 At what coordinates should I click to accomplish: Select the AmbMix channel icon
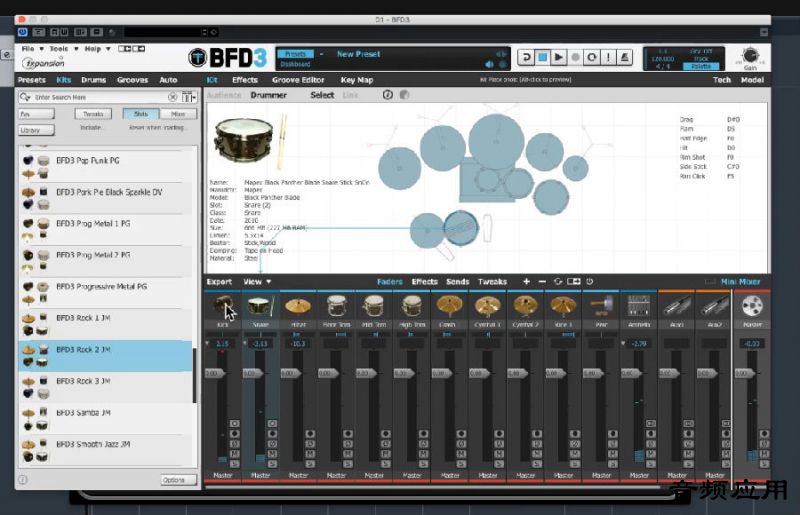click(639, 306)
